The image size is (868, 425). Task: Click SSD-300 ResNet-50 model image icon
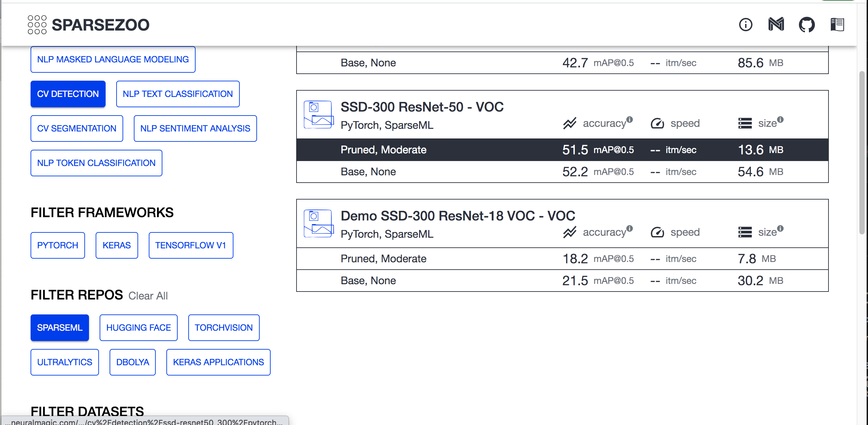pyautogui.click(x=318, y=115)
